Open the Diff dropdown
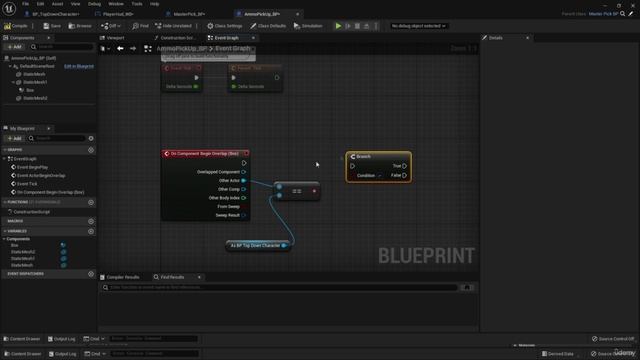 (x=111, y=26)
